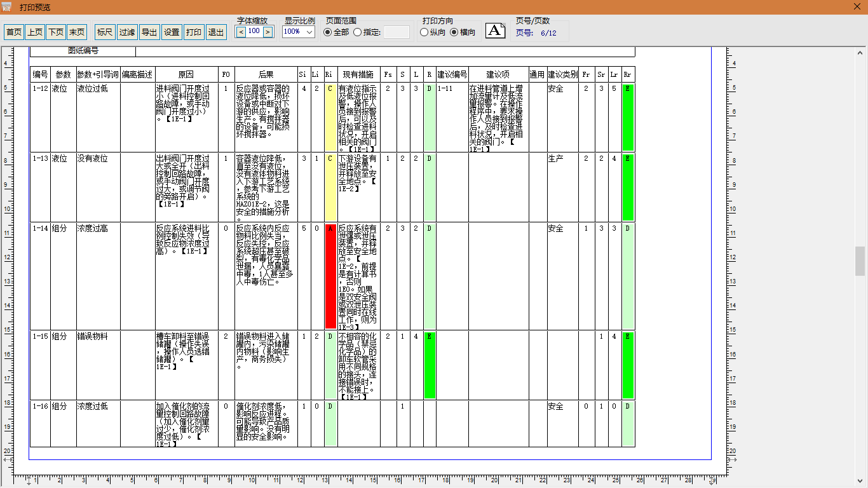The width and height of the screenshot is (868, 488).
Task: Decrease font scale with '<' arrow
Action: pos(241,31)
